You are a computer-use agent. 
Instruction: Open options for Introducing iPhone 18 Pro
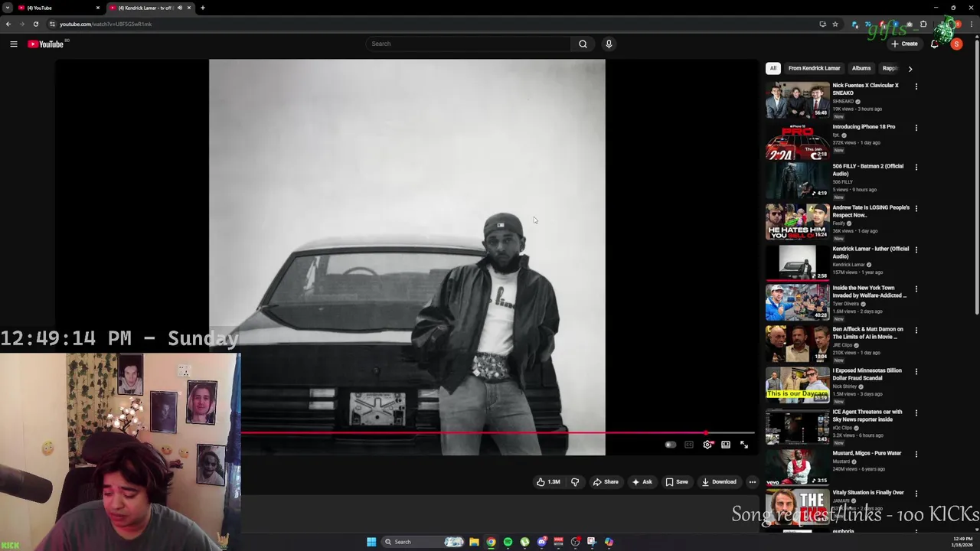(x=916, y=128)
